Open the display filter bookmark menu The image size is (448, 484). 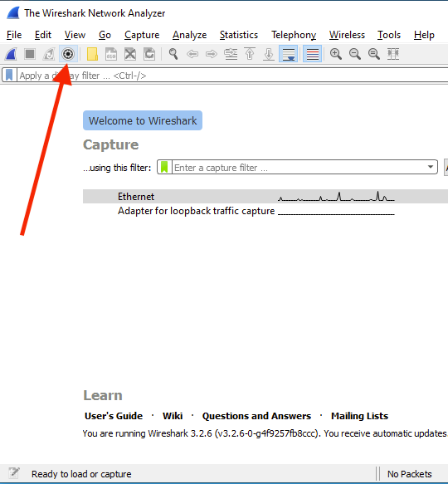tap(9, 76)
